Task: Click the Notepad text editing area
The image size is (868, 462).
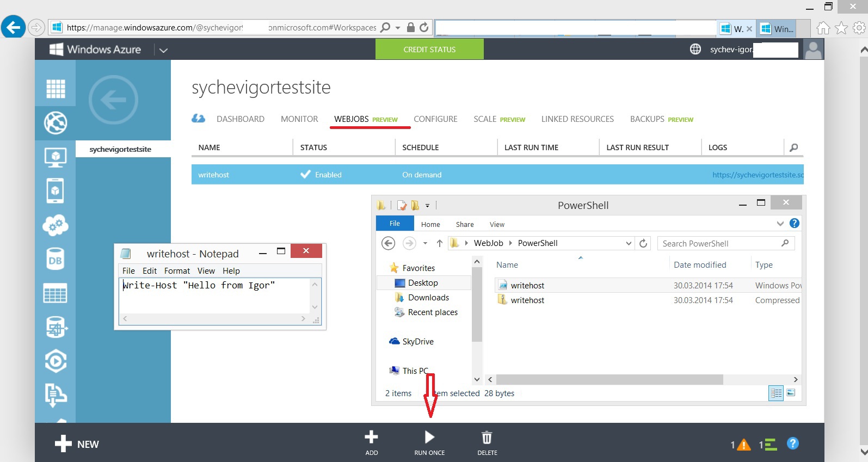Action: click(x=215, y=295)
